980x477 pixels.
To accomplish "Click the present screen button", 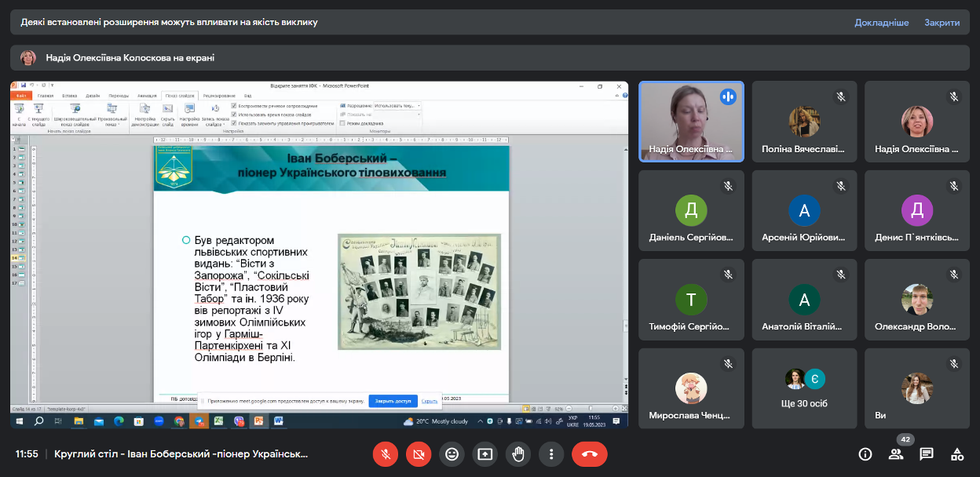I will point(485,453).
